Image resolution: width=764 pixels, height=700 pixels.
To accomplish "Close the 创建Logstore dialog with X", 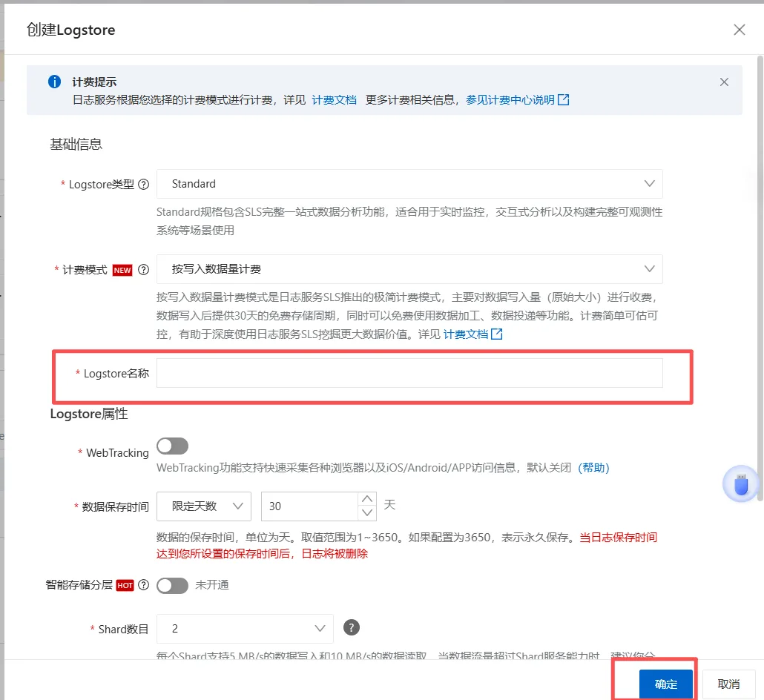I will point(739,30).
